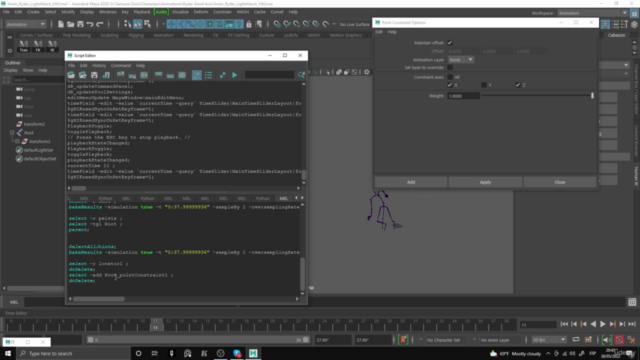Click No Live Surface field
The width and height of the screenshot is (640, 360).
(354, 24)
